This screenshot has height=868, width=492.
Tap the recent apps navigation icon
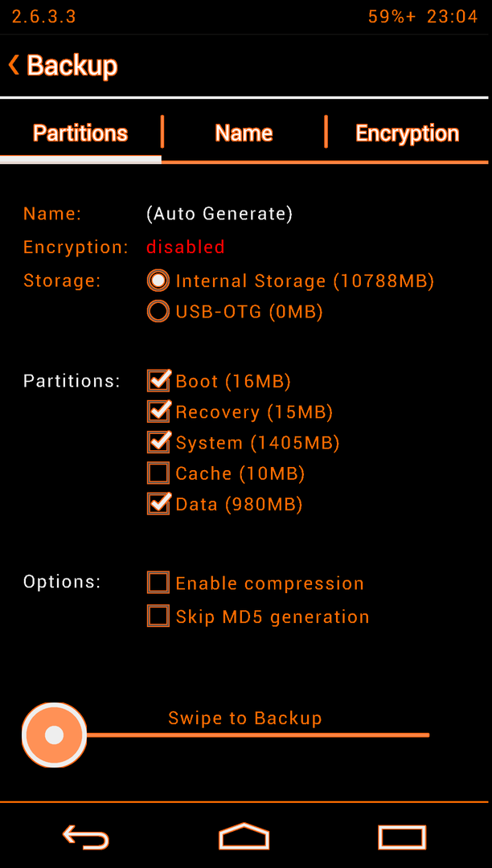tap(402, 837)
